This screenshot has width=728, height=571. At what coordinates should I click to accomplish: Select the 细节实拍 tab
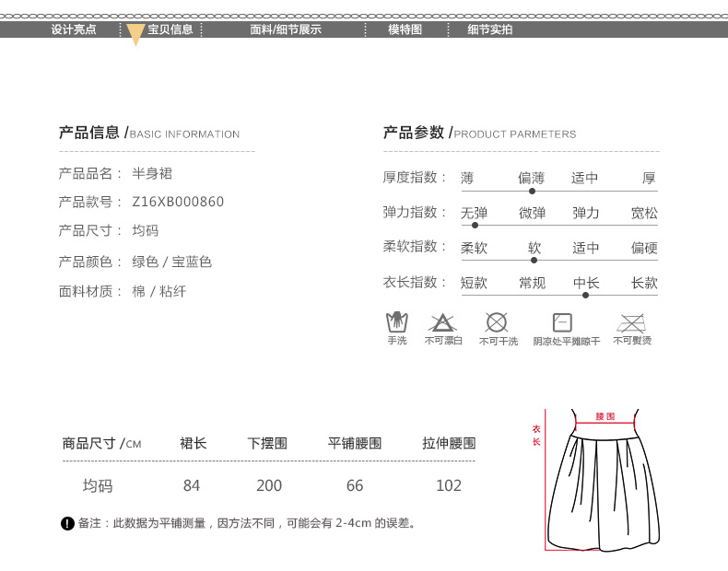pos(490,29)
